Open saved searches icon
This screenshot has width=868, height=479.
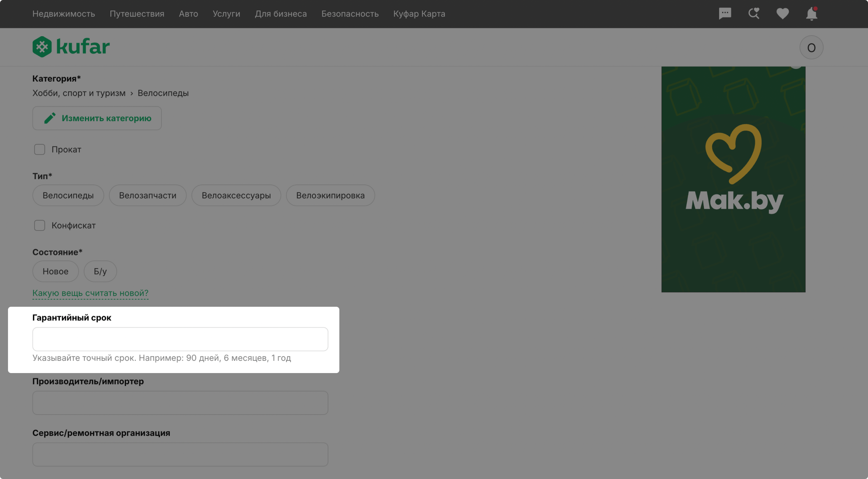[x=754, y=14]
